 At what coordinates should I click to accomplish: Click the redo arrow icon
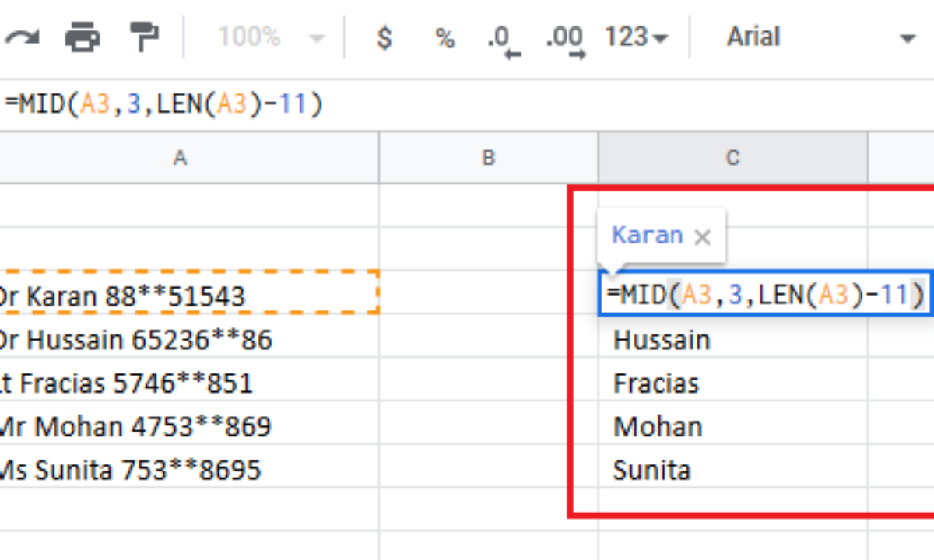click(22, 37)
